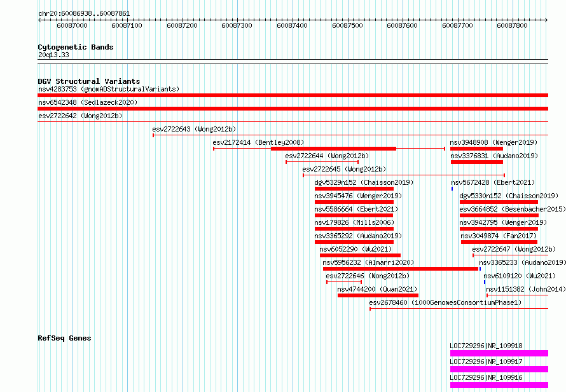The width and height of the screenshot is (566, 392).
Task: Open nsv6052290 (Wu2021) variant
Action: [x=355, y=249]
